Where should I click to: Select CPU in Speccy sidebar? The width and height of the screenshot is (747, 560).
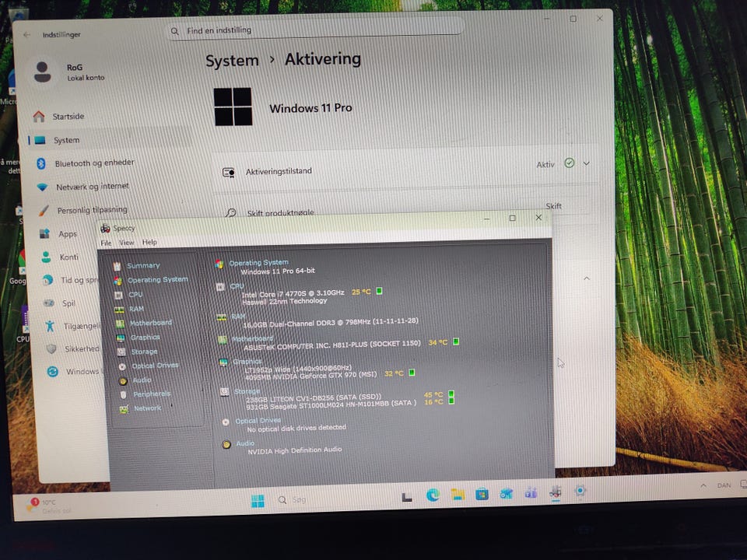[135, 295]
